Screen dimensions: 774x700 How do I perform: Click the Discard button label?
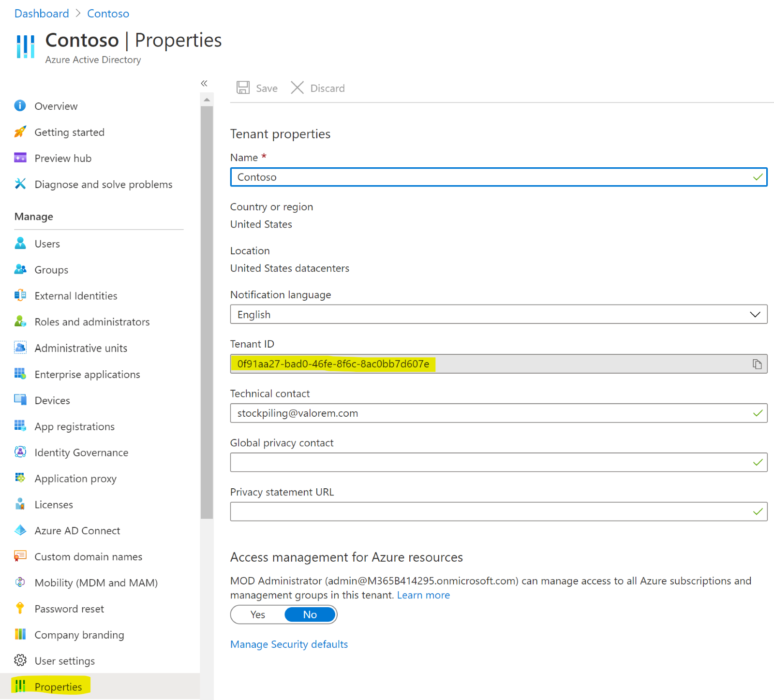pos(327,88)
